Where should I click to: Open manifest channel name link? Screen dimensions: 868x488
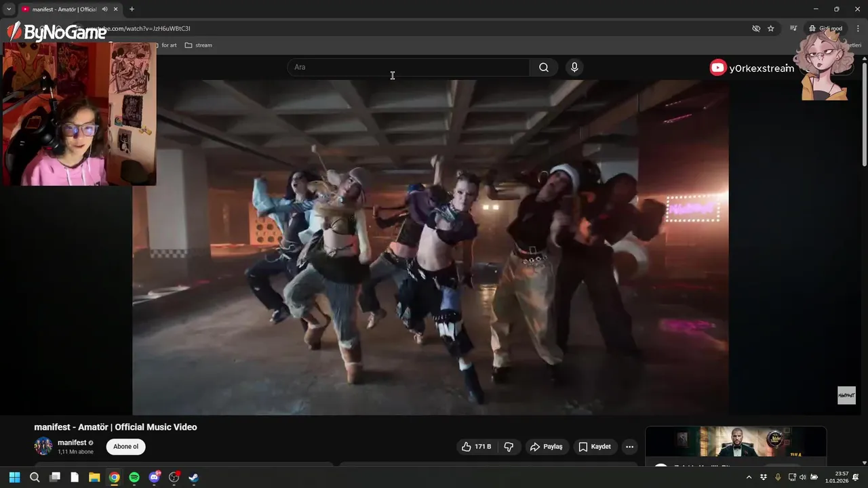(x=72, y=443)
